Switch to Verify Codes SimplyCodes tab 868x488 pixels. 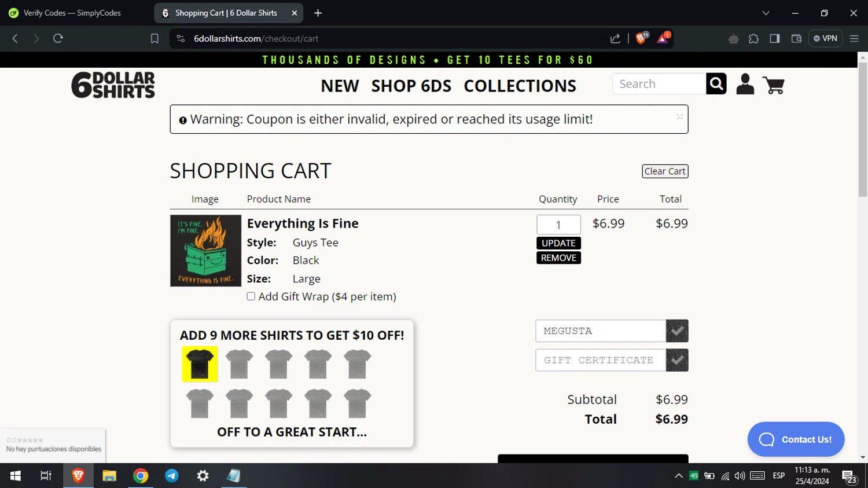point(72,13)
